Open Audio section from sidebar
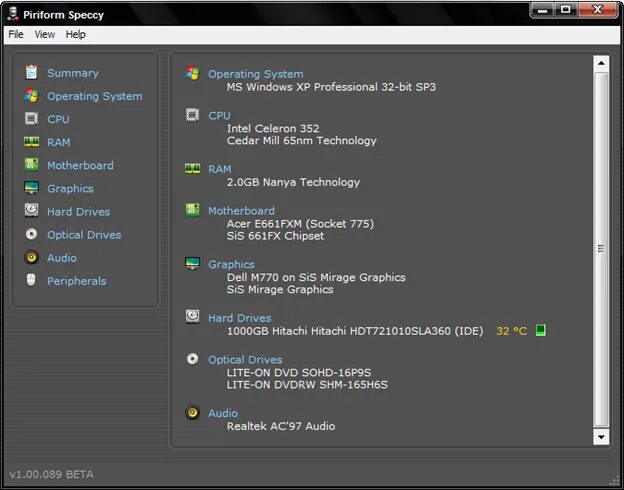The width and height of the screenshot is (624, 490). [62, 258]
